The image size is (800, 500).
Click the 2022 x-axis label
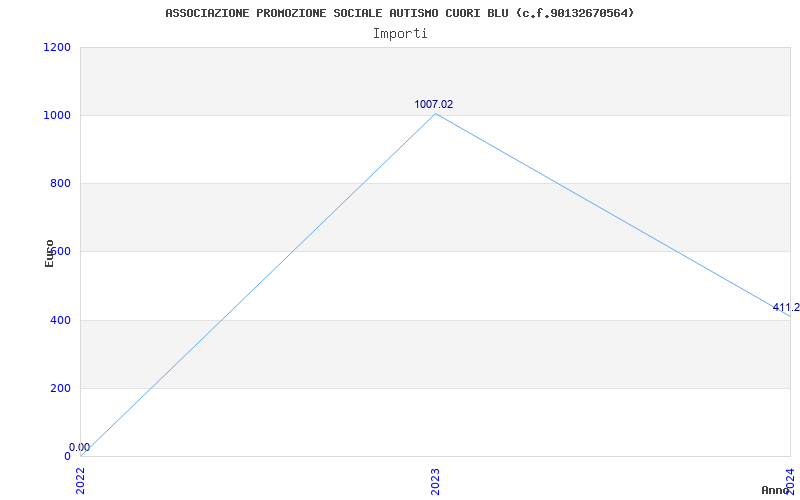point(81,481)
